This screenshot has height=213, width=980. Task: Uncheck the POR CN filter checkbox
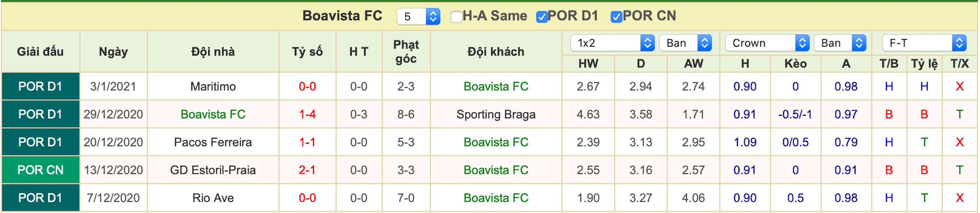tap(616, 17)
